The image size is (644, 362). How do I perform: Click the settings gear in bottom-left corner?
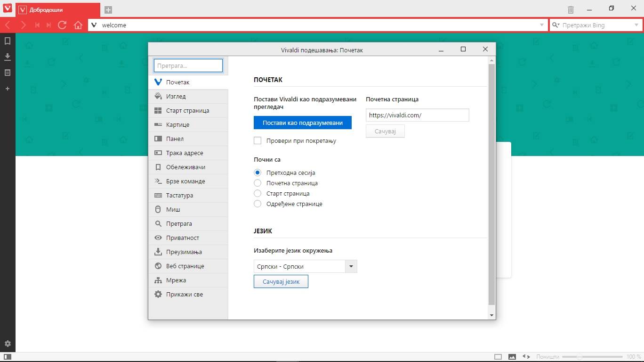pyautogui.click(x=8, y=344)
